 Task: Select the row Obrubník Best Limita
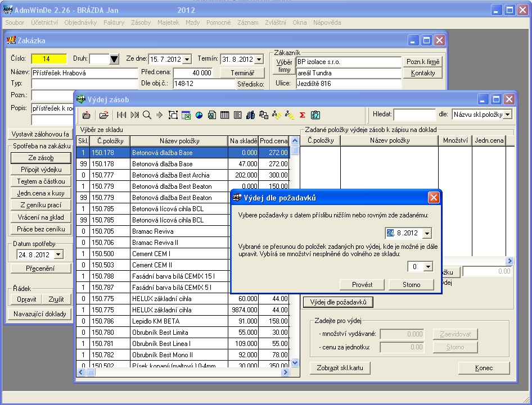click(183, 333)
